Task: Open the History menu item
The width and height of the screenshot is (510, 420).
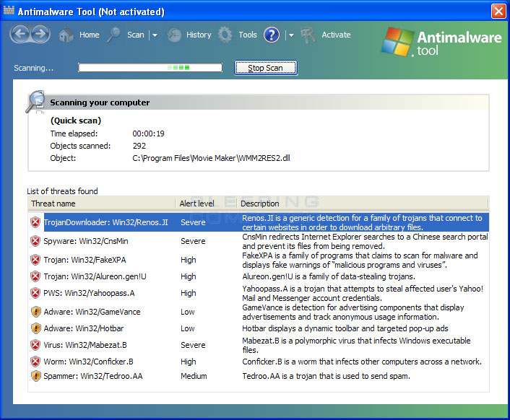Action: [199, 35]
